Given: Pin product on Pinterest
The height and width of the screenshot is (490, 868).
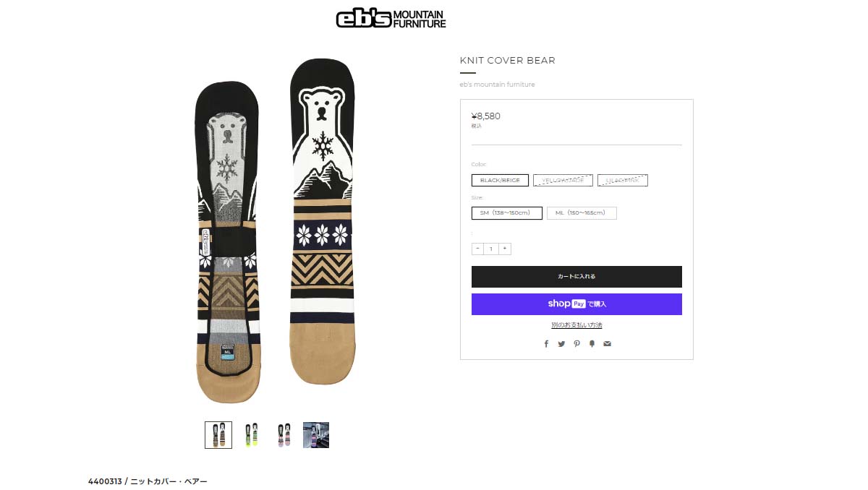Looking at the screenshot, I should [x=576, y=344].
